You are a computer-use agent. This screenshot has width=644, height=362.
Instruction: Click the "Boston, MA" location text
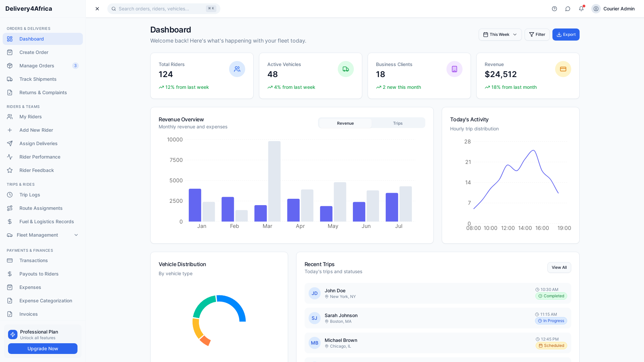(340, 321)
